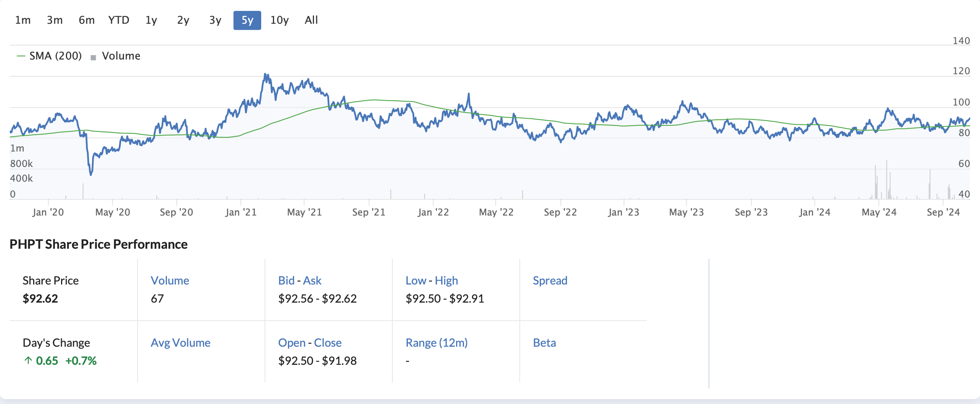Screen dimensions: 980x404
Task: Switch chart to YTD range
Action: pyautogui.click(x=119, y=20)
